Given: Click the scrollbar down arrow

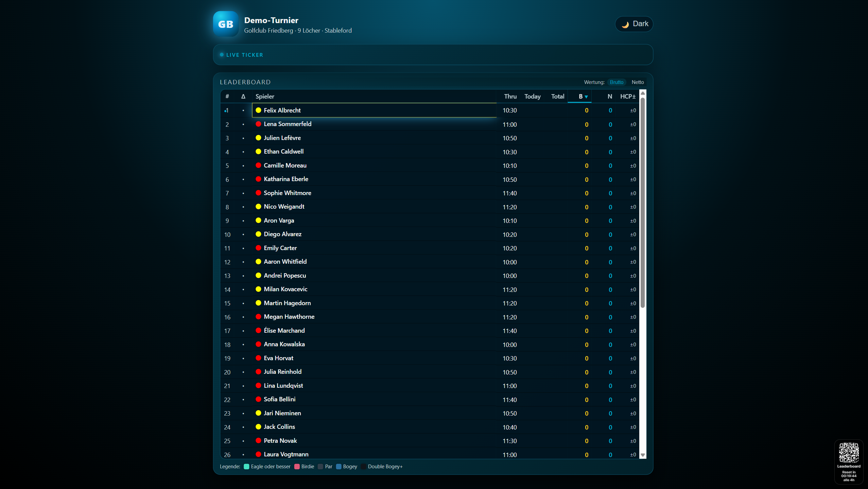Looking at the screenshot, I should pyautogui.click(x=643, y=455).
